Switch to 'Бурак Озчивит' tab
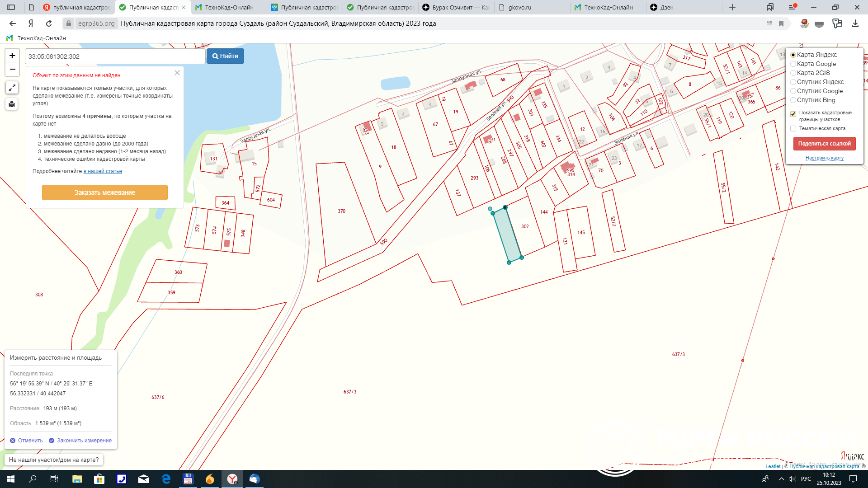 [457, 7]
